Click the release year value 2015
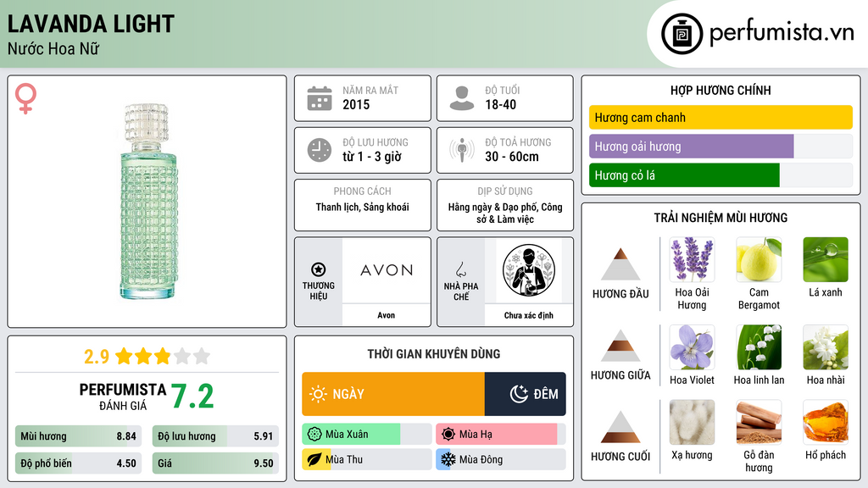This screenshot has height=488, width=868. pos(356,104)
